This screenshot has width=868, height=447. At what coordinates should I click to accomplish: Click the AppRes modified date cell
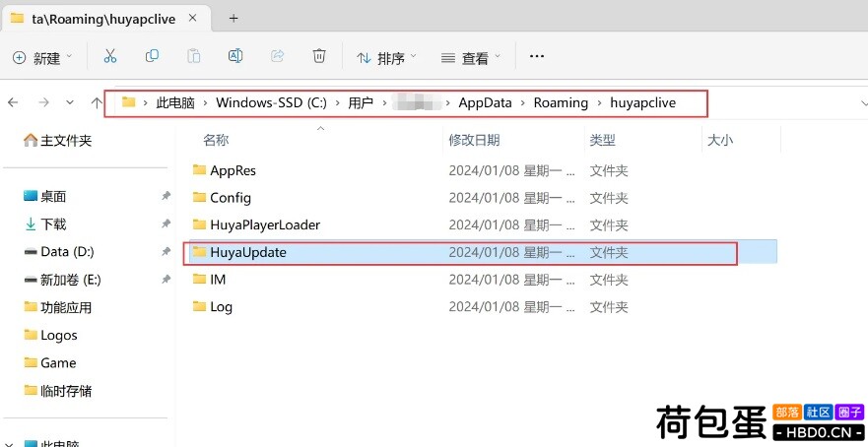511,170
